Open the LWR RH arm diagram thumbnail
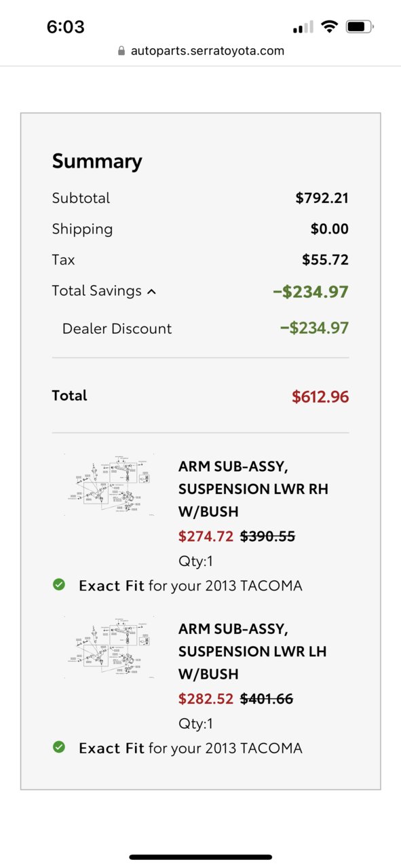Image resolution: width=401 pixels, height=868 pixels. point(109,485)
